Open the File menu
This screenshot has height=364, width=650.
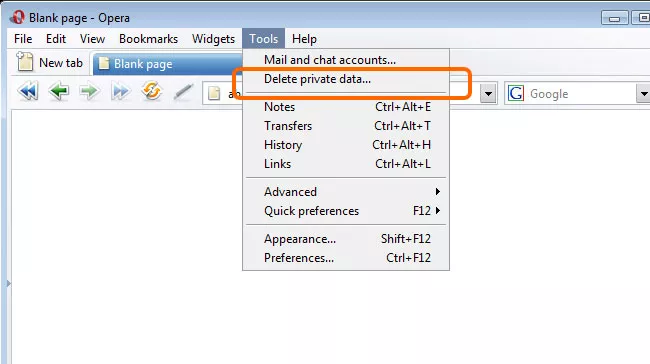click(x=23, y=39)
